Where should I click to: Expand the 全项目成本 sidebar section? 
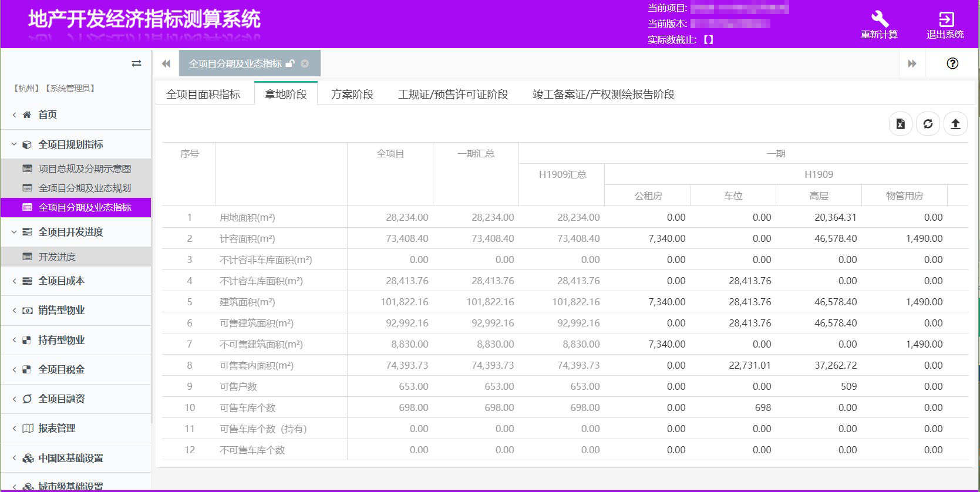pyautogui.click(x=61, y=281)
